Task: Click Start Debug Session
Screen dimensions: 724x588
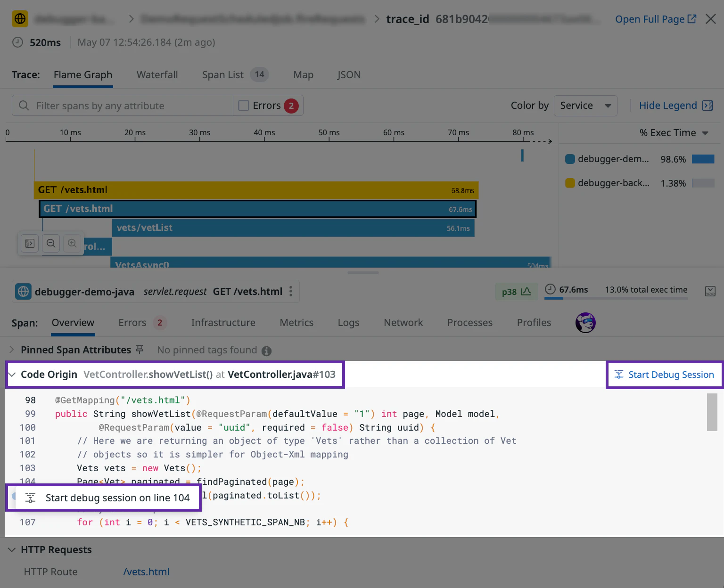Action: (x=665, y=375)
